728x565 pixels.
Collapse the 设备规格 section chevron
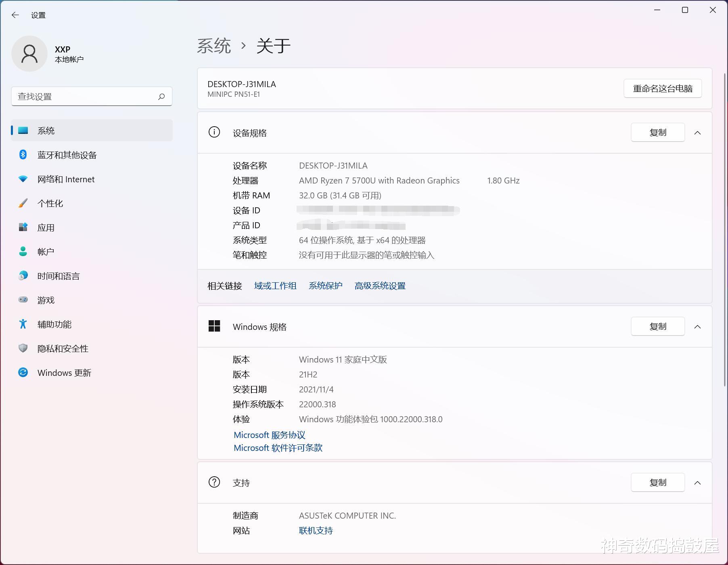point(698,133)
